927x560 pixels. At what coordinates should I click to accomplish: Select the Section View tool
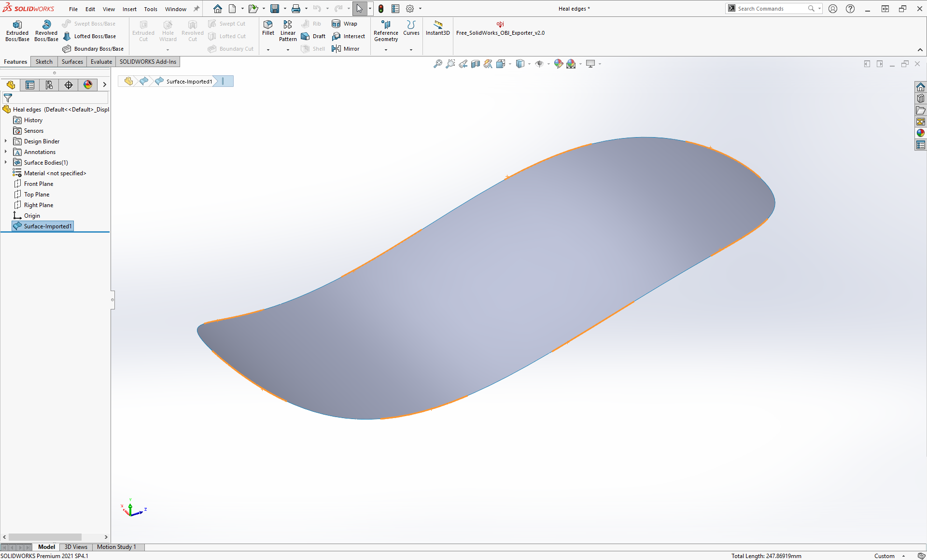pyautogui.click(x=476, y=64)
